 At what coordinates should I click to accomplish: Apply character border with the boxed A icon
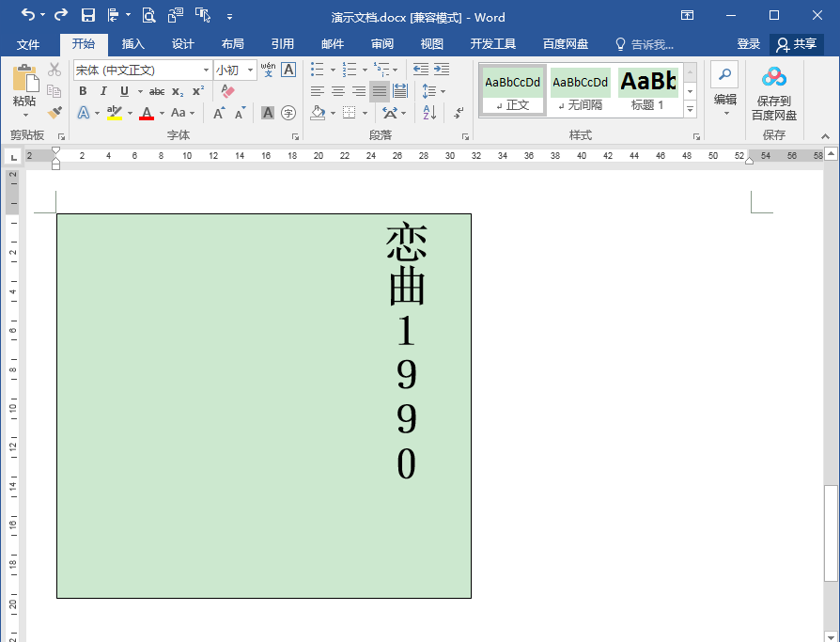[288, 70]
